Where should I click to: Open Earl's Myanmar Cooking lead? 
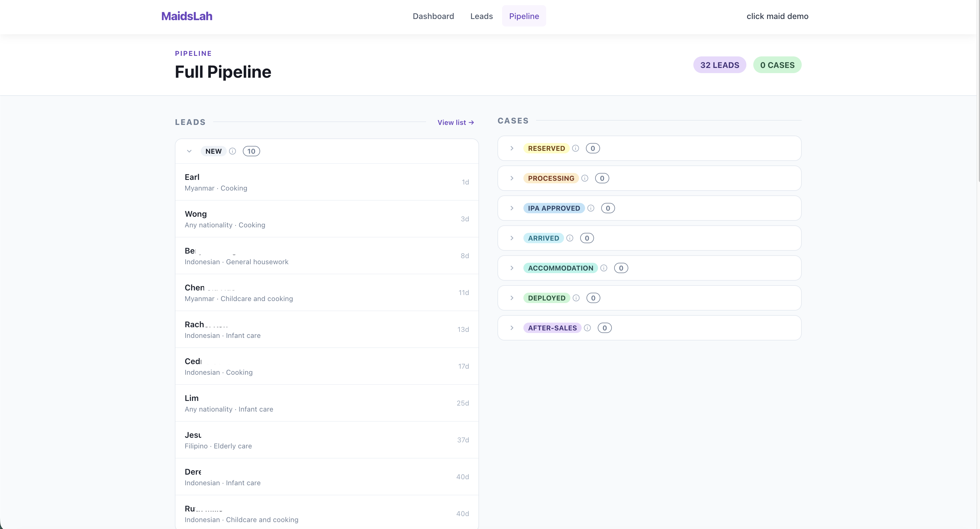coord(327,182)
